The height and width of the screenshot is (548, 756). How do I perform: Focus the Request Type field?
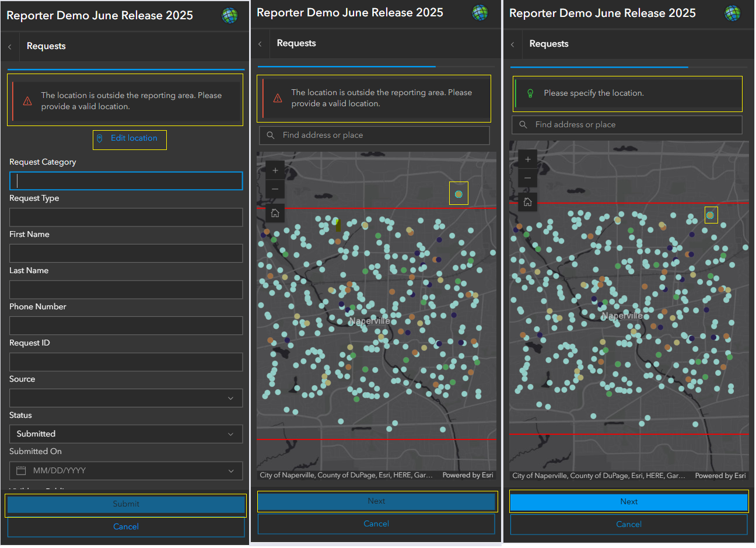click(x=126, y=217)
